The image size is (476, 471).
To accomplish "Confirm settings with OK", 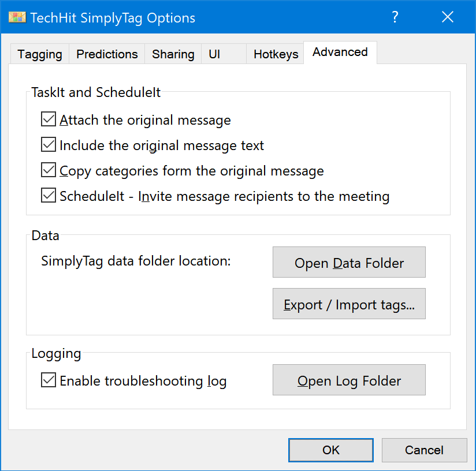I will coord(331,450).
